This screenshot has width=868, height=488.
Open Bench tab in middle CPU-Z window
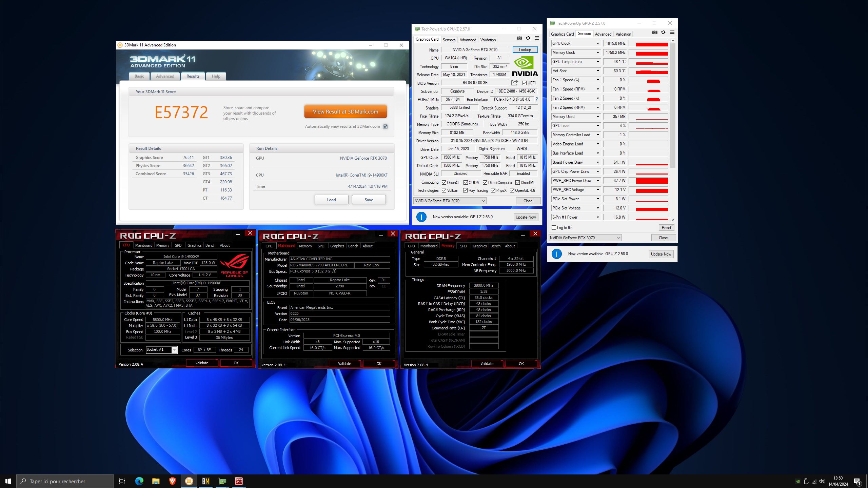353,246
